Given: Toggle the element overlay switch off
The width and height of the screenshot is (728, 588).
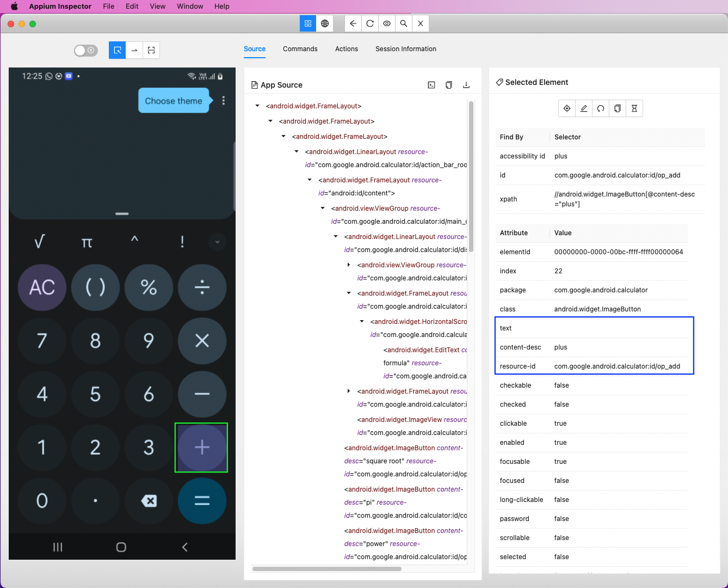Looking at the screenshot, I should (x=85, y=50).
